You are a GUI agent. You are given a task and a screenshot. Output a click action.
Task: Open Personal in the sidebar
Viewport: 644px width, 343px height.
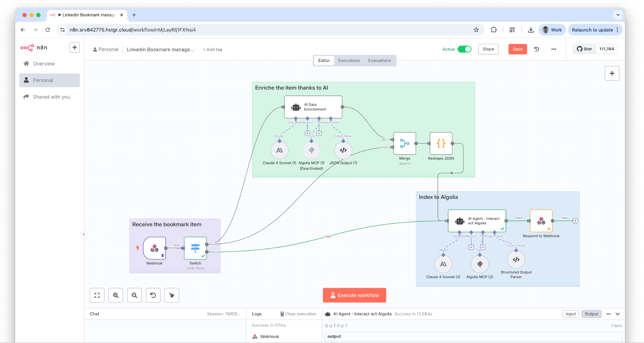point(49,80)
